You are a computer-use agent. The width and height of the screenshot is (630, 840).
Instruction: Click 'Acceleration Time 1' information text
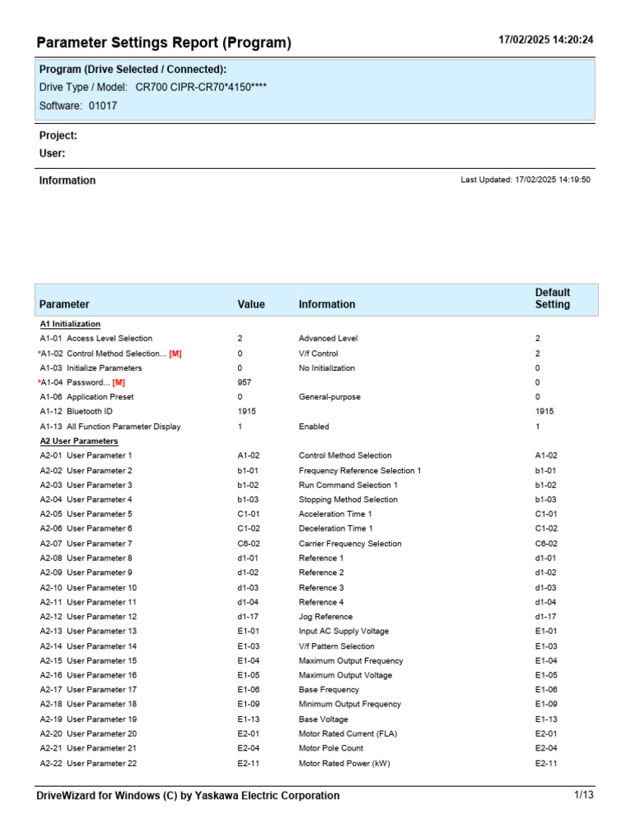click(336, 514)
